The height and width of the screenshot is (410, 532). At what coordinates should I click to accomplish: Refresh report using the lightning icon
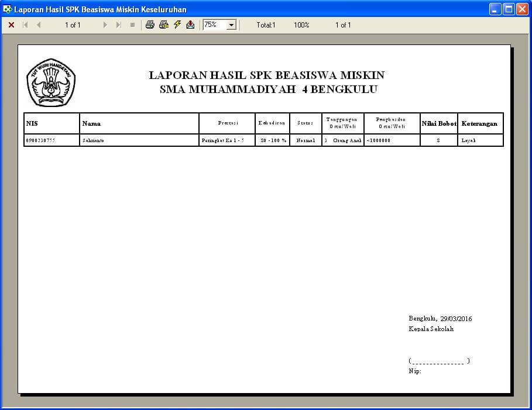177,25
